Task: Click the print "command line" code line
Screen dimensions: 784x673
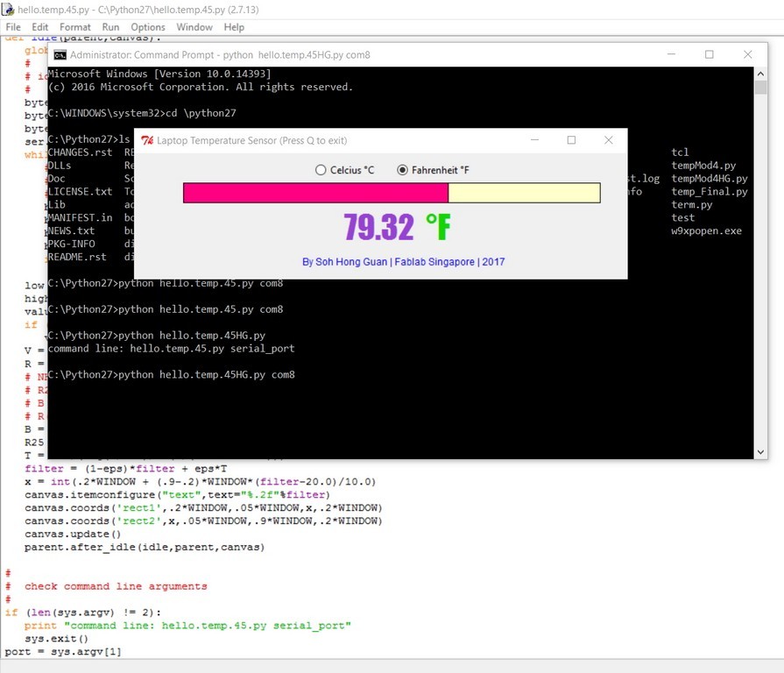Action: (x=187, y=626)
